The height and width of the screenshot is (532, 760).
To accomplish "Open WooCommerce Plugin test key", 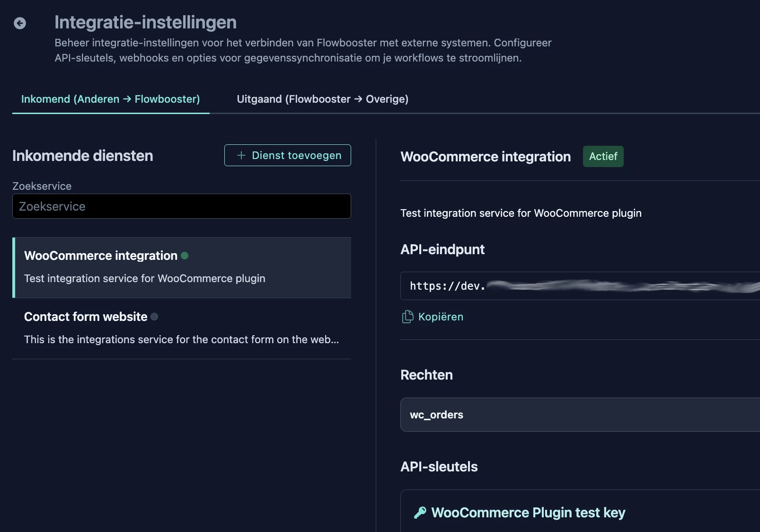I will click(528, 513).
